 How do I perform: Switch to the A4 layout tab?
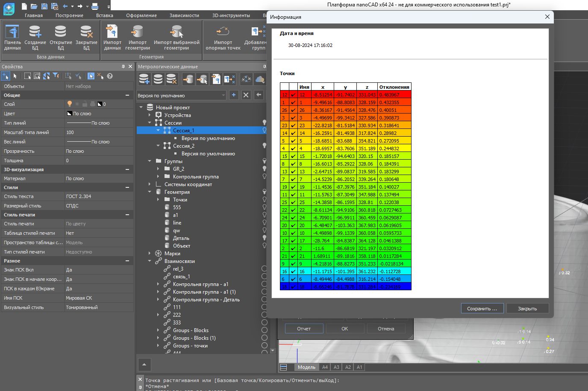point(325,367)
